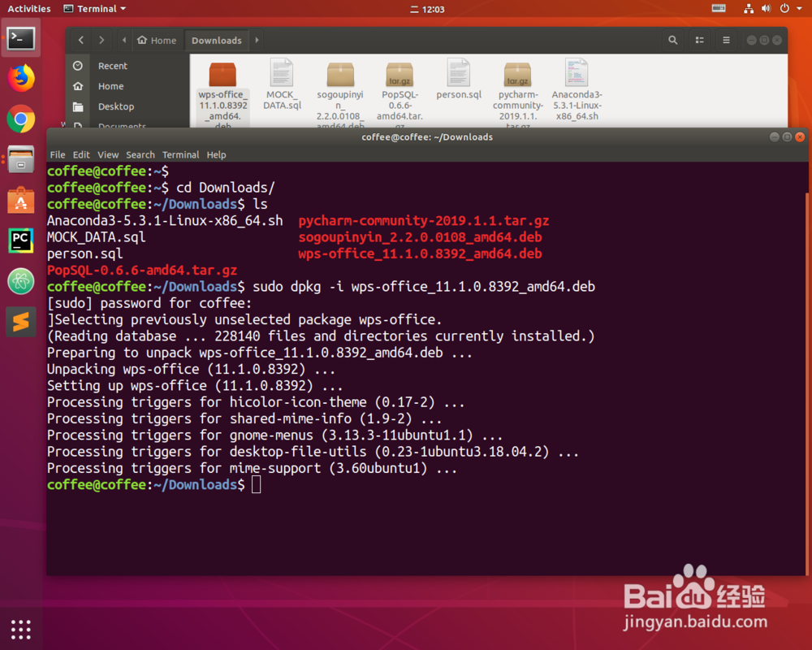Launch Sublime Text from the dock
This screenshot has height=650, width=812.
click(21, 322)
